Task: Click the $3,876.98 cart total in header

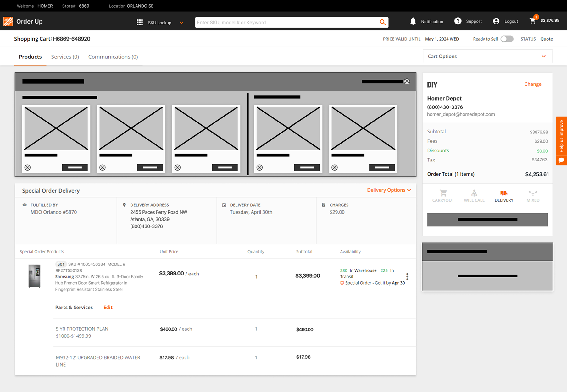Action: [550, 20]
